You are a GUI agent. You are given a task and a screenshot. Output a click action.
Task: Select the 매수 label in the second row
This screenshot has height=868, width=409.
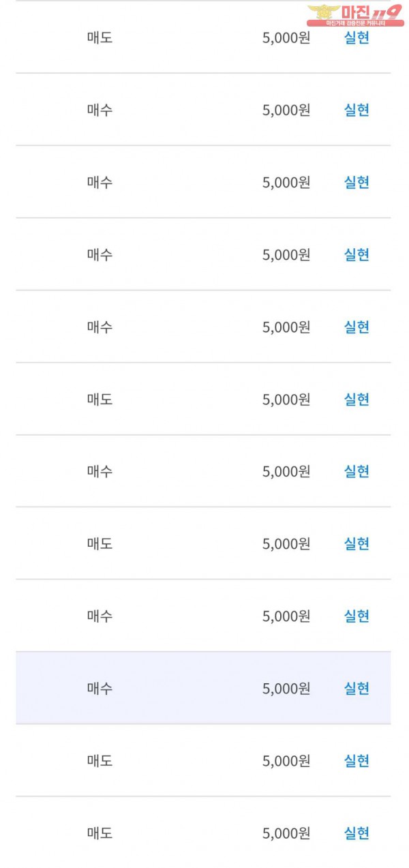pyautogui.click(x=100, y=110)
